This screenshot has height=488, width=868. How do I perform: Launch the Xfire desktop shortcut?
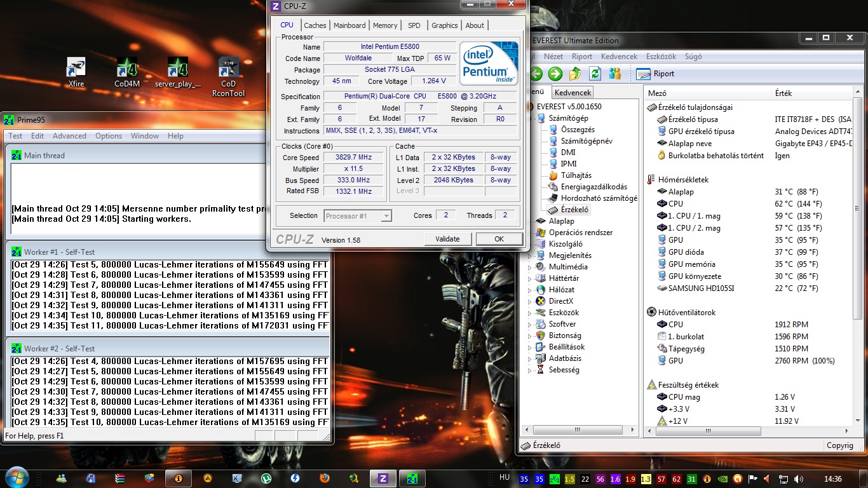coord(76,72)
